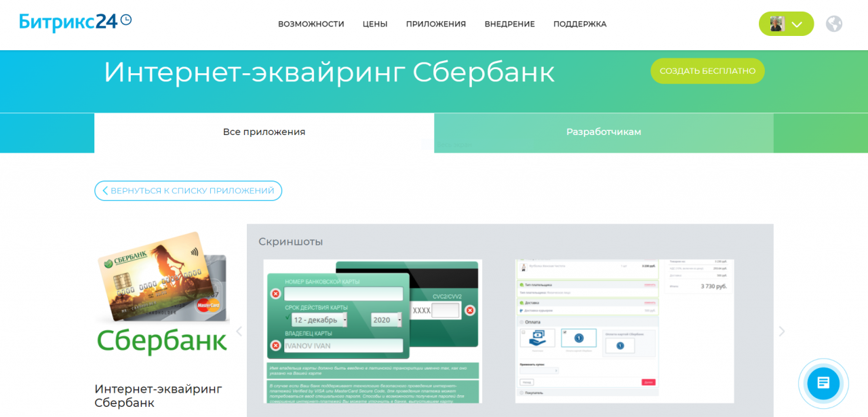Open the Поддержка section
This screenshot has width=868, height=417.
[x=580, y=24]
